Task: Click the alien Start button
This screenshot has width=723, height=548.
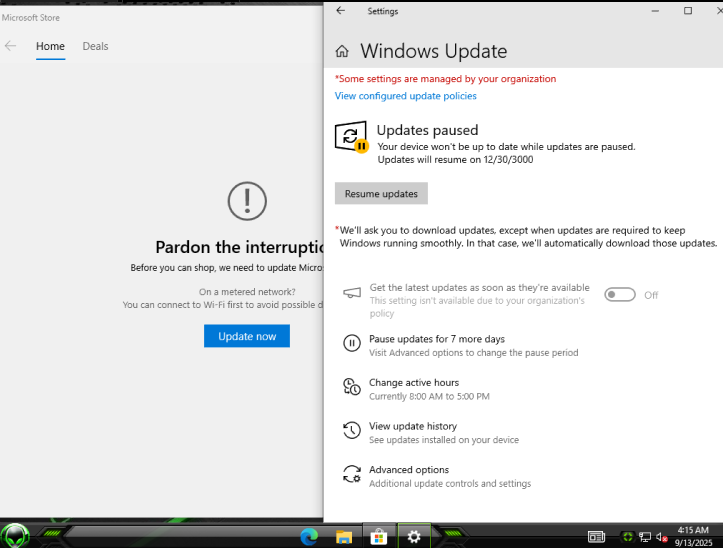Action: (15, 536)
